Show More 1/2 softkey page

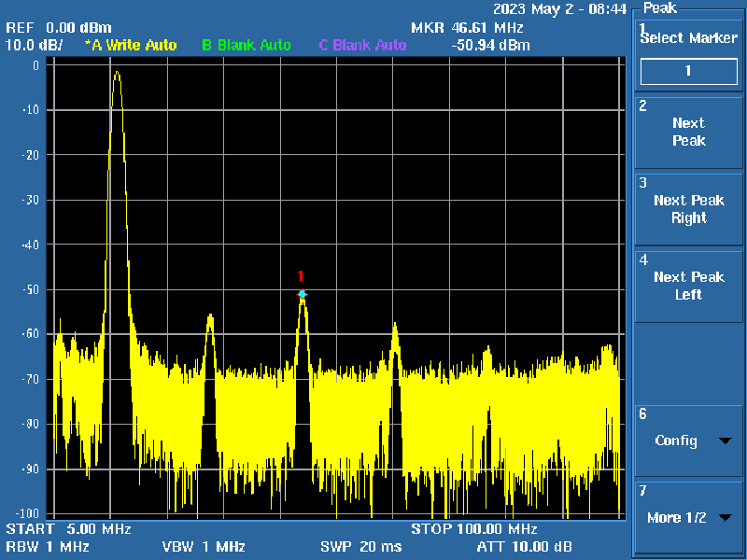tap(688, 518)
